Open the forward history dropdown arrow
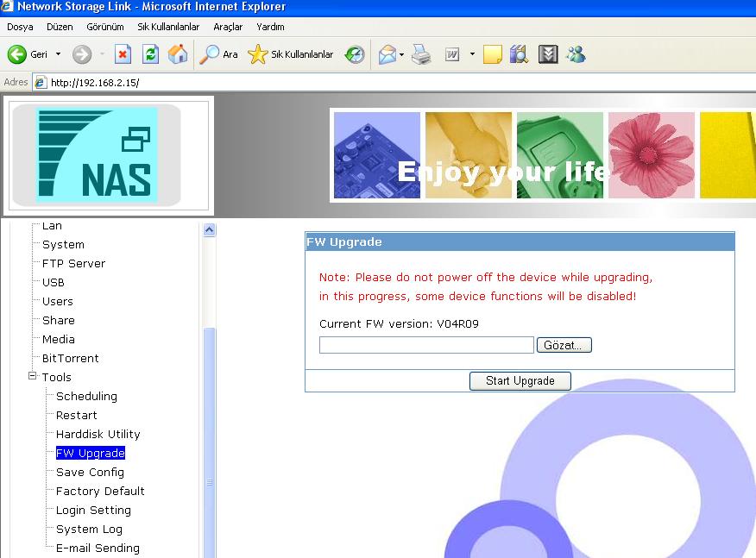The image size is (756, 558). point(102,54)
